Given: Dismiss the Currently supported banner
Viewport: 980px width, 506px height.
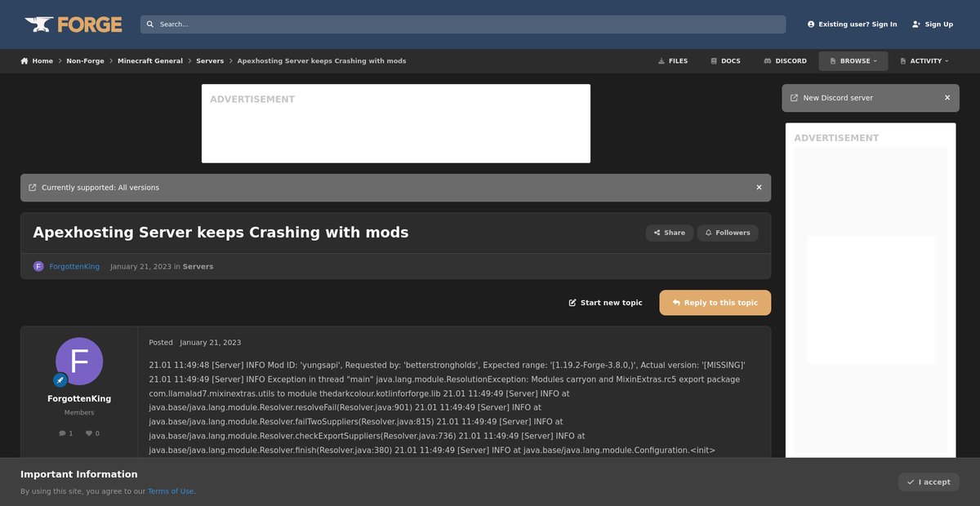Looking at the screenshot, I should pos(759,188).
